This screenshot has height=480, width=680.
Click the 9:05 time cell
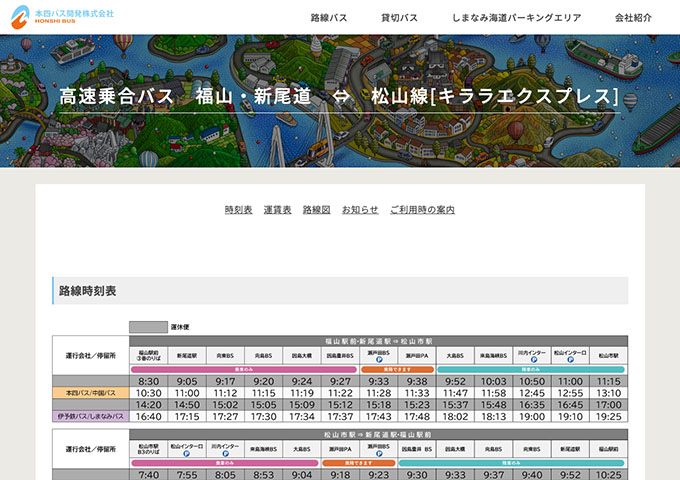[x=187, y=382]
